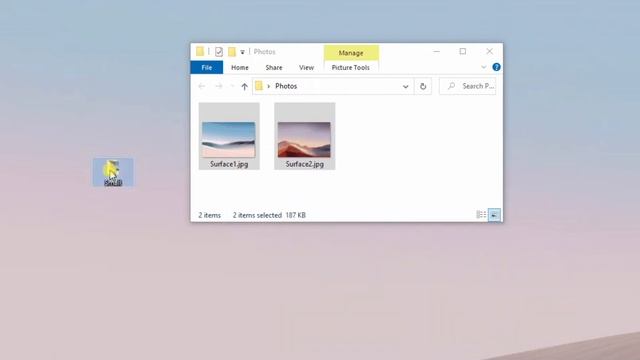Viewport: 640px width, 360px height.
Task: Open the Customize Quick Access Toolbar dropdown
Action: 242,52
